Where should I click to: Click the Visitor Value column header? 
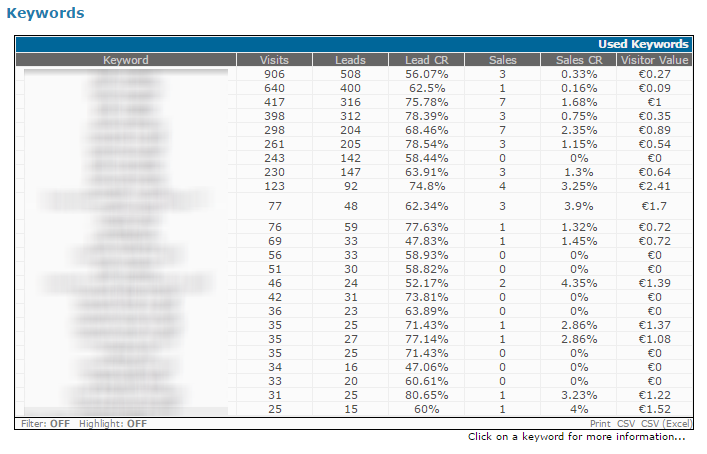click(x=653, y=60)
